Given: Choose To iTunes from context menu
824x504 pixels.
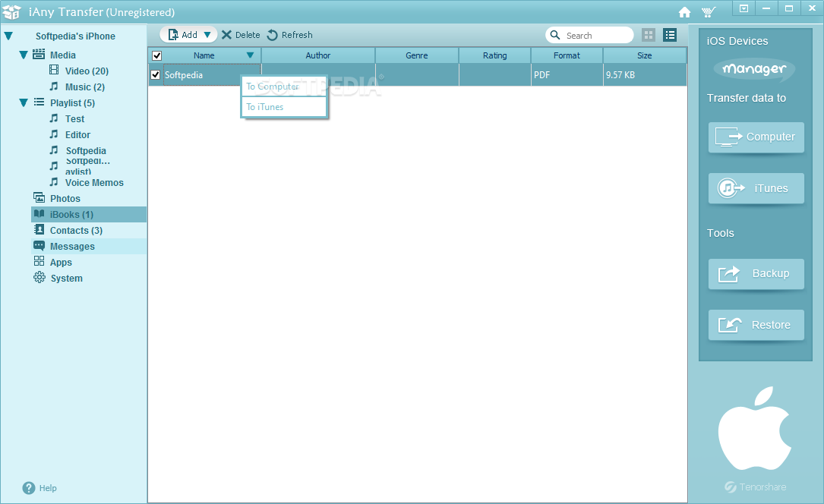Looking at the screenshot, I should (284, 106).
